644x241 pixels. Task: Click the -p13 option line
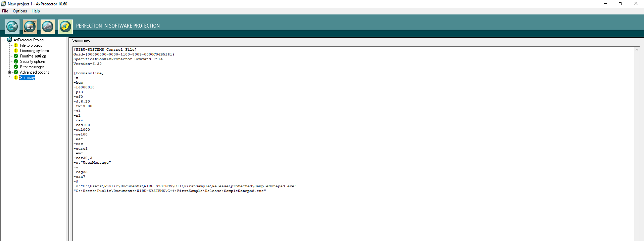point(78,92)
